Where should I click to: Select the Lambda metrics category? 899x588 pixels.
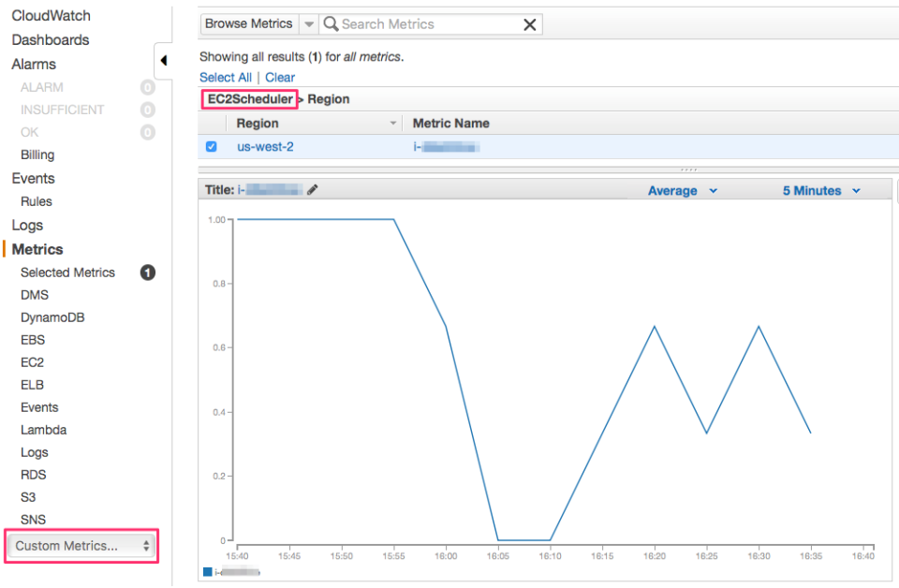click(x=39, y=429)
